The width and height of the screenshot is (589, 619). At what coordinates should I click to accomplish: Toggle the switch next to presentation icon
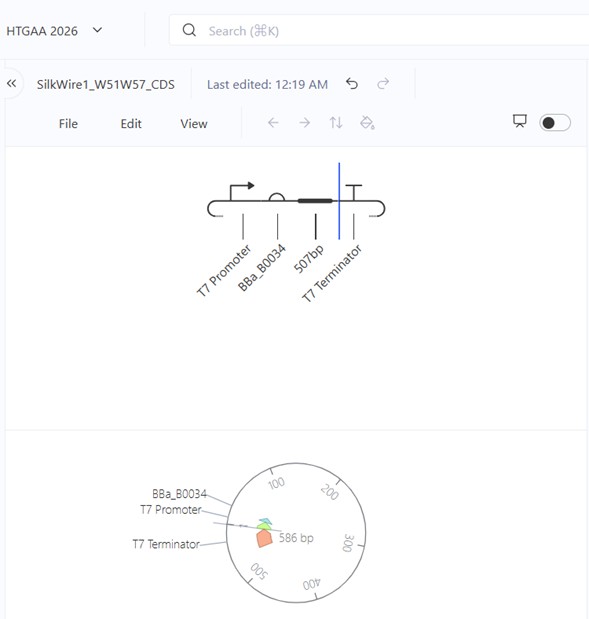point(555,123)
